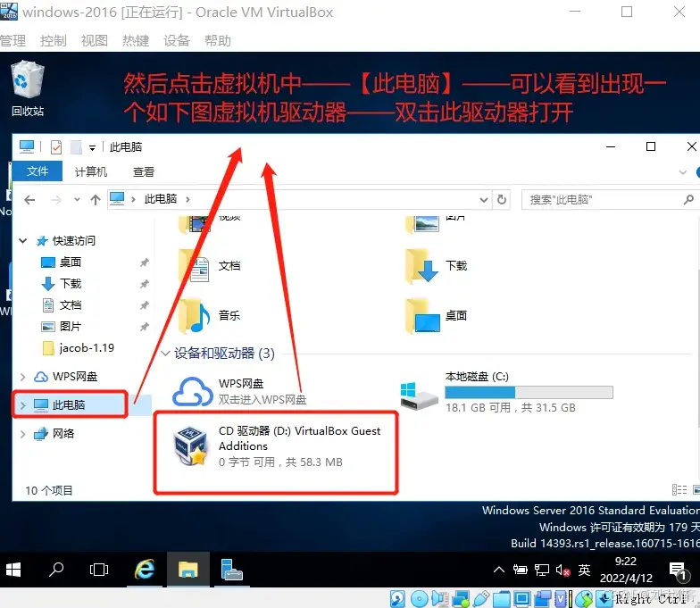
Task: Switch to details view layout icon
Action: [x=679, y=490]
